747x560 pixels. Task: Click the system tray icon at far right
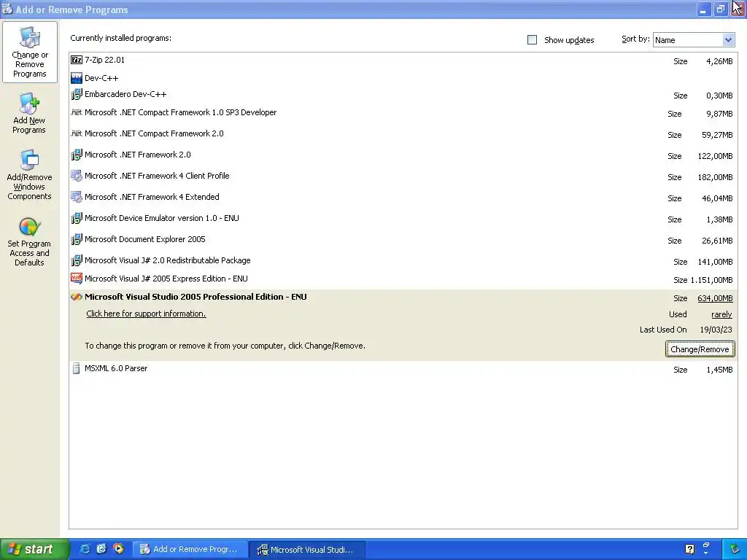tap(735, 549)
